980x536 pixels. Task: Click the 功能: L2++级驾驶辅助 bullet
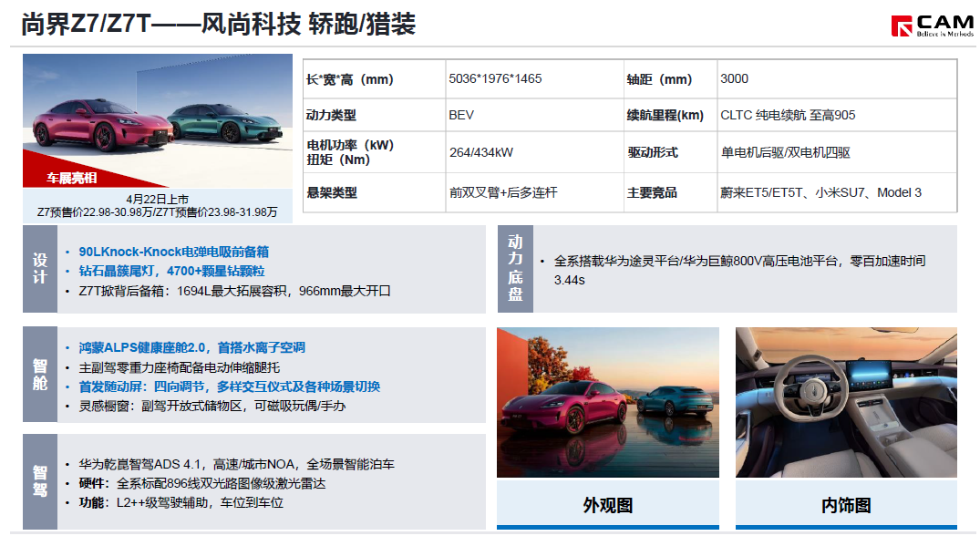click(181, 503)
